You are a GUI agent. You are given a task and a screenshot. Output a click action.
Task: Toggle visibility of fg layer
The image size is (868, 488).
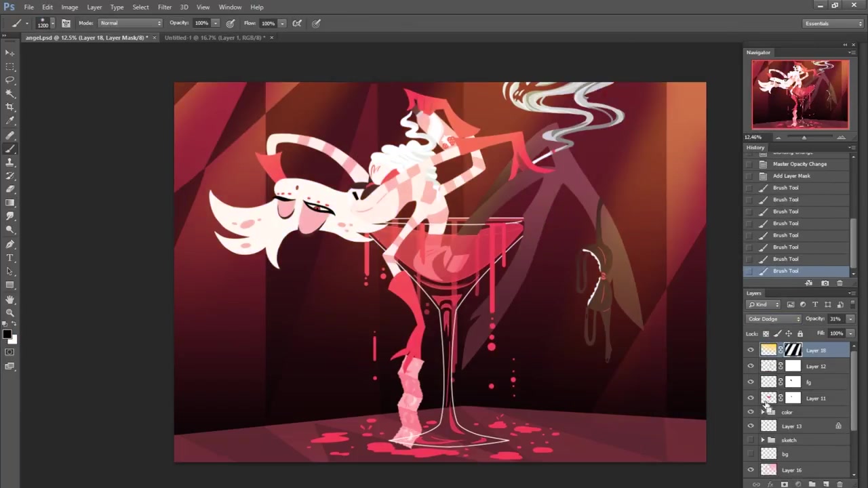[750, 382]
